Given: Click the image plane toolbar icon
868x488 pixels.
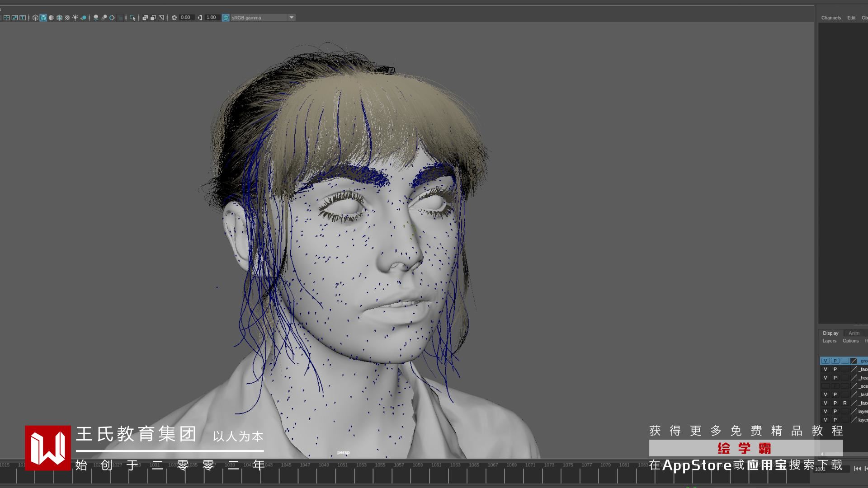Looking at the screenshot, I should [14, 18].
